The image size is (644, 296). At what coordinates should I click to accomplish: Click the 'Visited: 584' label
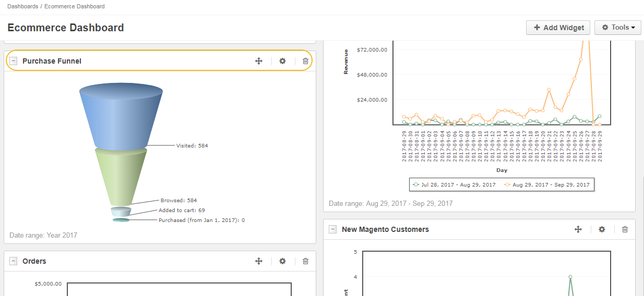pyautogui.click(x=192, y=145)
